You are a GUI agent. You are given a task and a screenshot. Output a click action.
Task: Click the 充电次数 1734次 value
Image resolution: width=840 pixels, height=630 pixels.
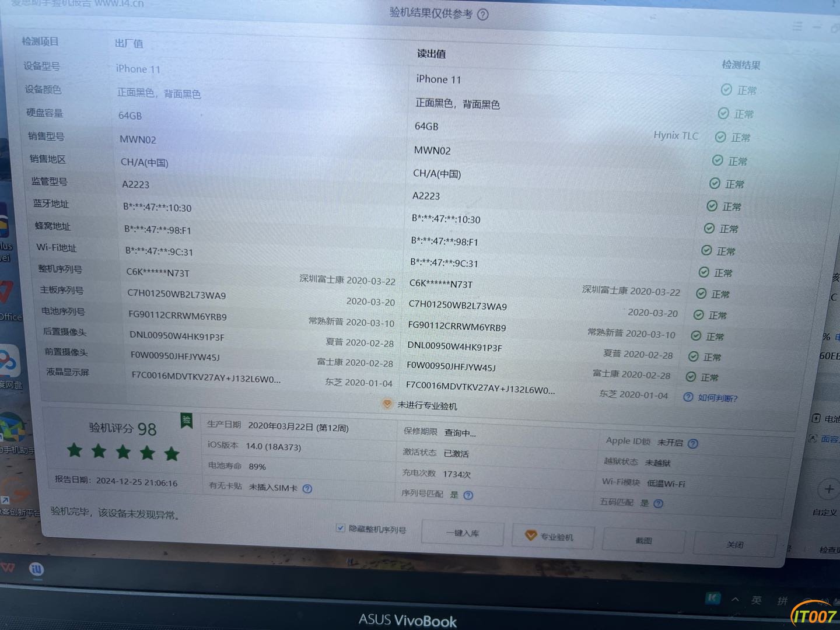(456, 474)
